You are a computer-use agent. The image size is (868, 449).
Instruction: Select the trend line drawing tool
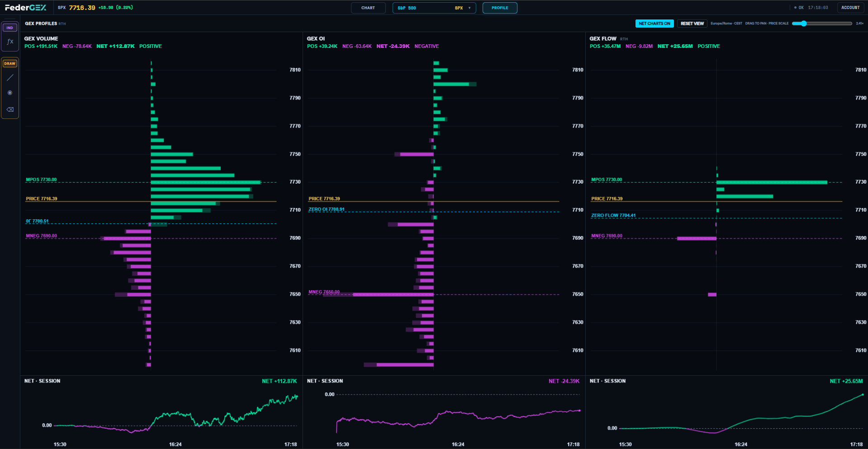tap(10, 78)
